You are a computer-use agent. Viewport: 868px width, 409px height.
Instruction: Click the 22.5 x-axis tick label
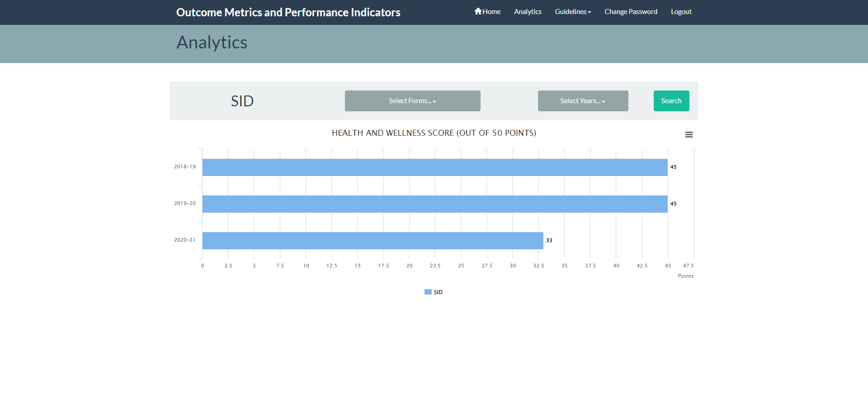click(435, 266)
